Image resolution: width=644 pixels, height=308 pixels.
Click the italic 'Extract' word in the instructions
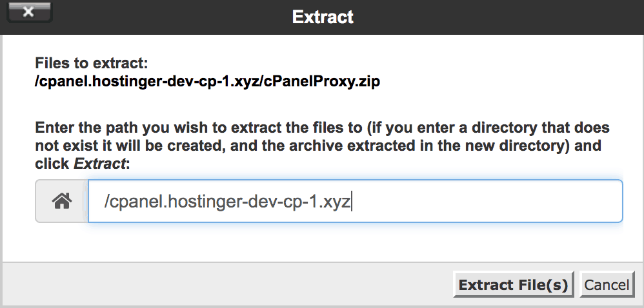tap(99, 164)
